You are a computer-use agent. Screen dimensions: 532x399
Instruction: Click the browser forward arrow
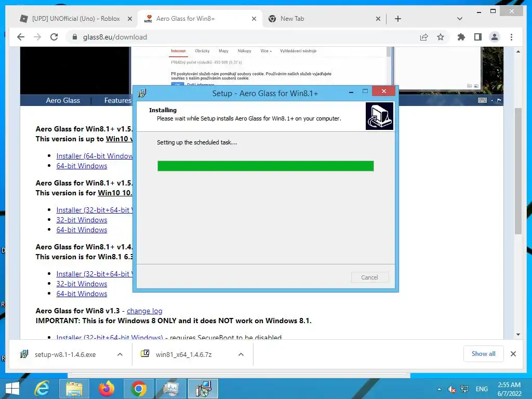pos(37,37)
